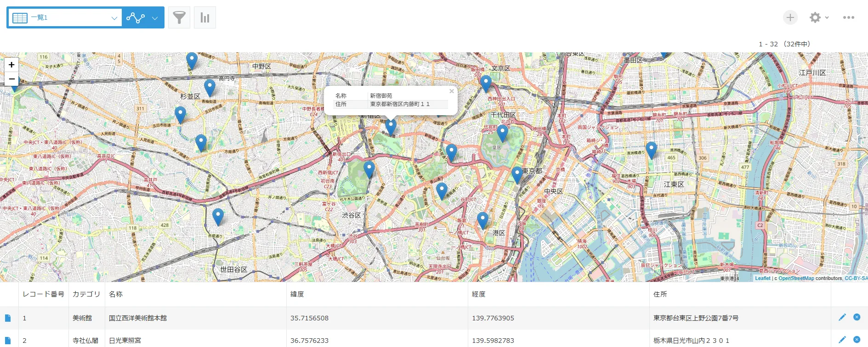This screenshot has width=868, height=347.
Task: Open the three-dot options menu
Action: [x=848, y=18]
